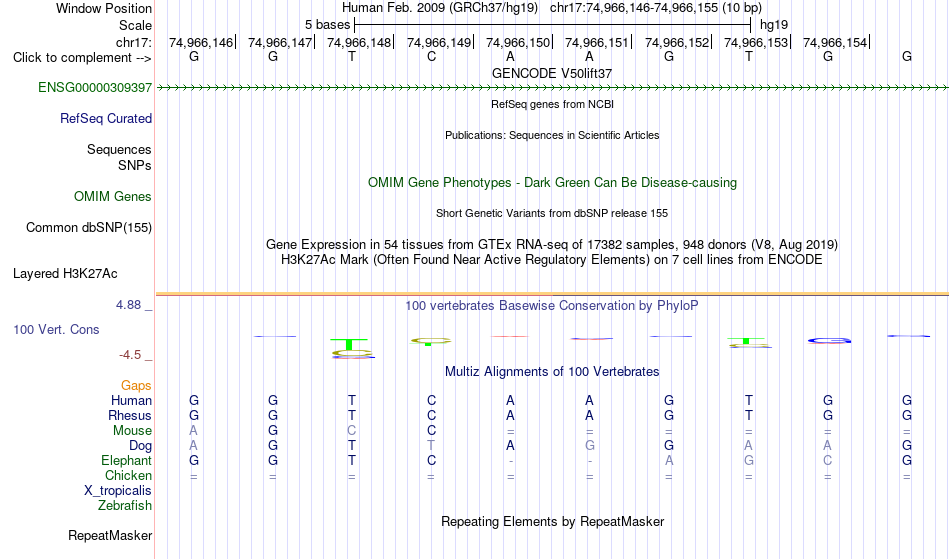950x559 pixels.
Task: Click the RepeatMasker track label
Action: click(x=110, y=535)
